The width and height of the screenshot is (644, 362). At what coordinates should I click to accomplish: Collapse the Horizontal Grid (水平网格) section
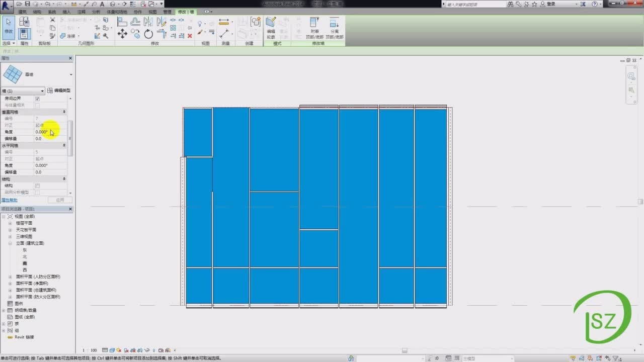point(64,145)
